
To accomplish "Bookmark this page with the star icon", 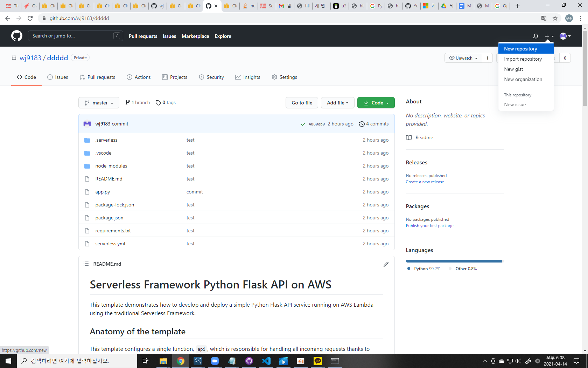I will tap(555, 18).
